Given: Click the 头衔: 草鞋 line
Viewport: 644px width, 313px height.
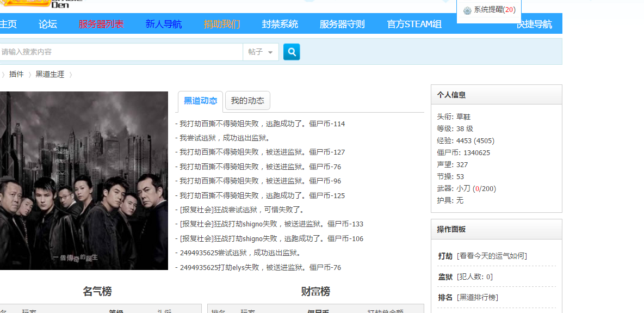Looking at the screenshot, I should [454, 117].
